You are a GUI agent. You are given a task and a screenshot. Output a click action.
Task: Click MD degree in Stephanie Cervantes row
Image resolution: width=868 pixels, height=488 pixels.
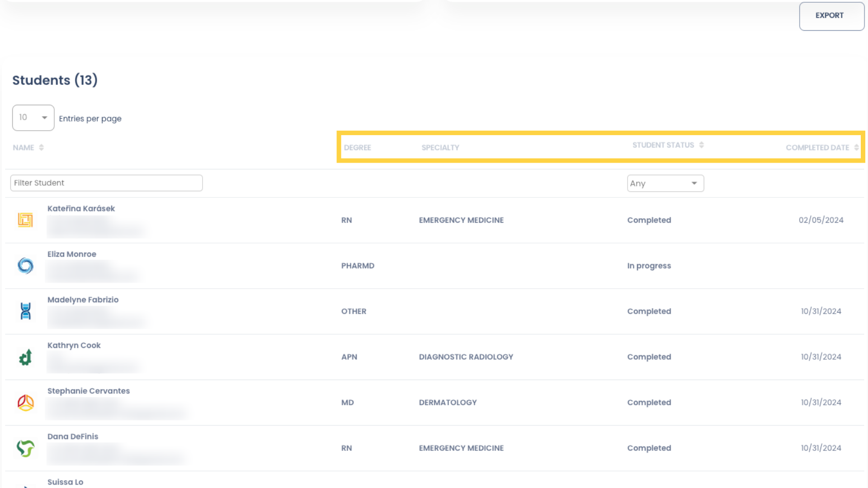pyautogui.click(x=347, y=403)
